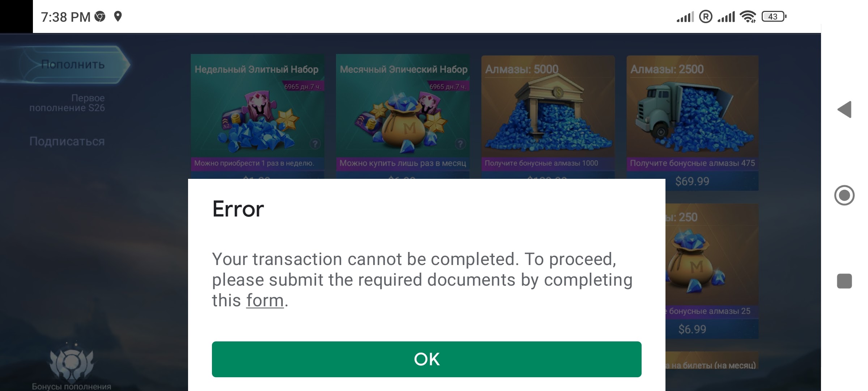This screenshot has height=391, width=868.
Task: Click the Подписаться subscription option
Action: (67, 141)
